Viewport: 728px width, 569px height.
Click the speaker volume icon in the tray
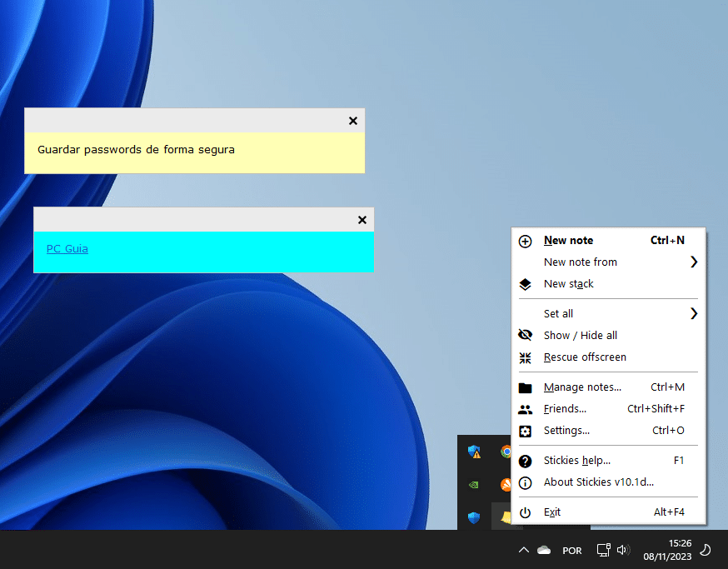623,550
